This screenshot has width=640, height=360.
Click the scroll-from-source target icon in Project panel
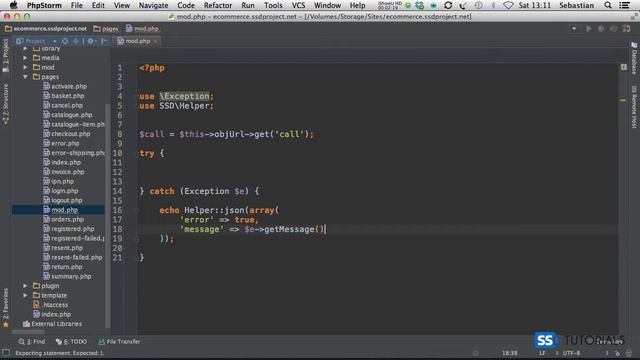pos(65,41)
